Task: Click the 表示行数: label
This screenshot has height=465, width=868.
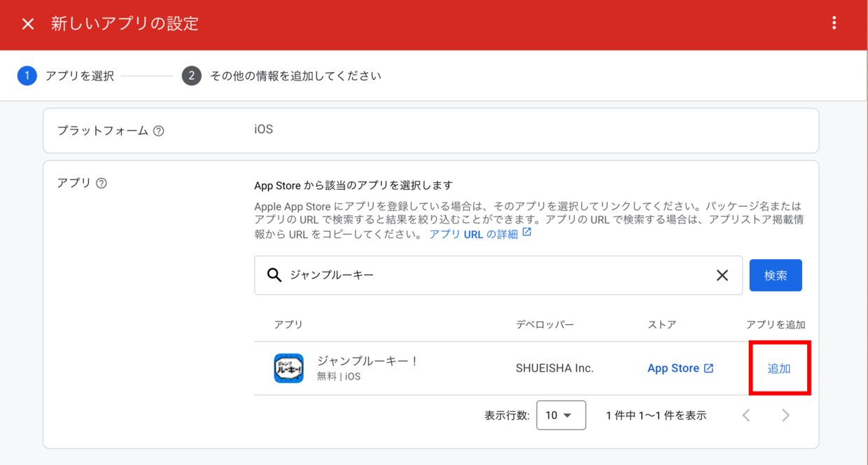Action: 507,415
